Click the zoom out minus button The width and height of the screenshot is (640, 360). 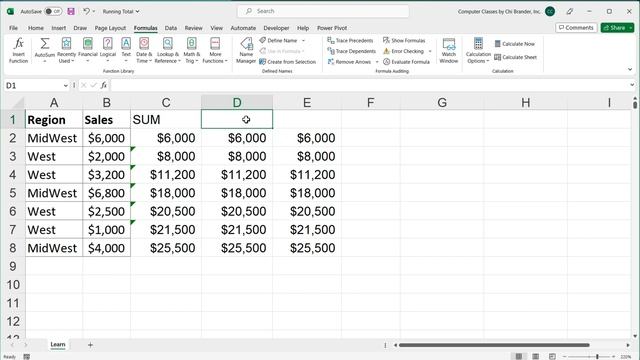[x=564, y=356]
